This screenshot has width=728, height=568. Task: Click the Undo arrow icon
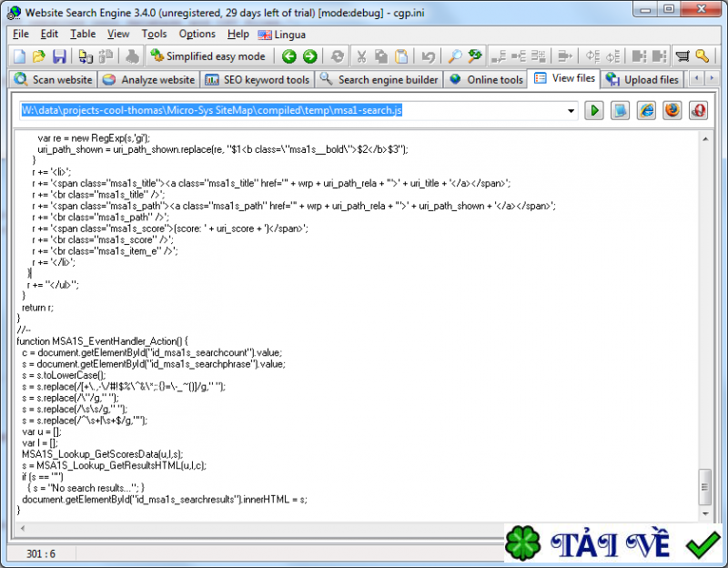[x=428, y=56]
